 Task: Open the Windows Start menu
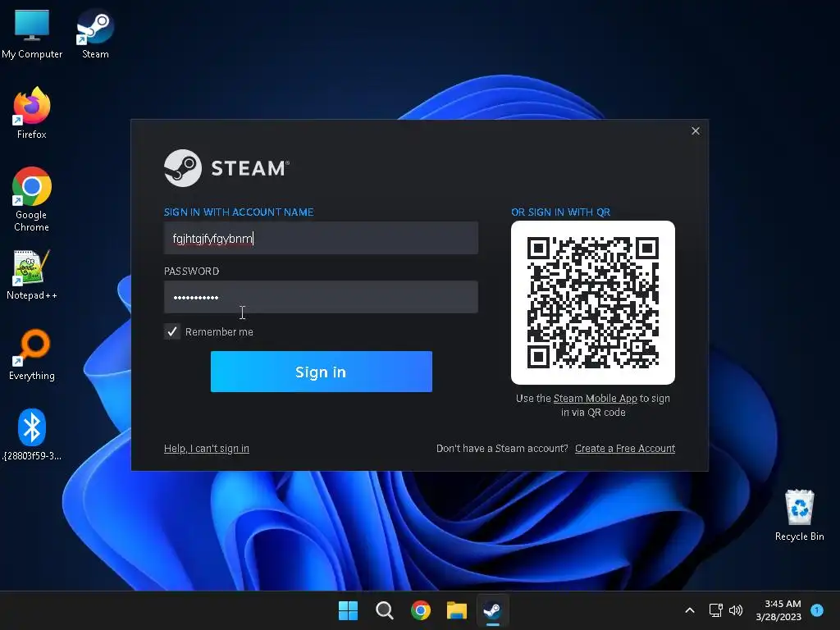(x=348, y=610)
